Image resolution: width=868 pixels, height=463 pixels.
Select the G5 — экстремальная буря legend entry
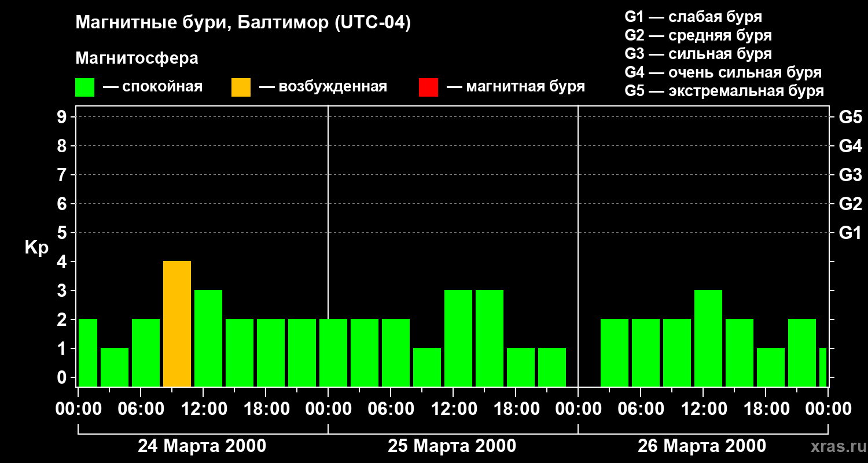724,91
